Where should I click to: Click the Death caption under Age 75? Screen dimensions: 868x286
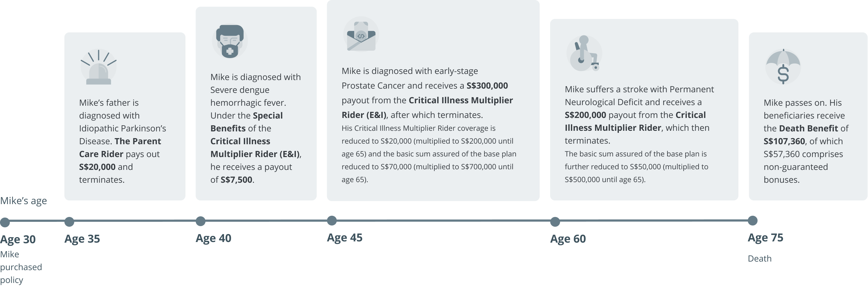pos(759,258)
